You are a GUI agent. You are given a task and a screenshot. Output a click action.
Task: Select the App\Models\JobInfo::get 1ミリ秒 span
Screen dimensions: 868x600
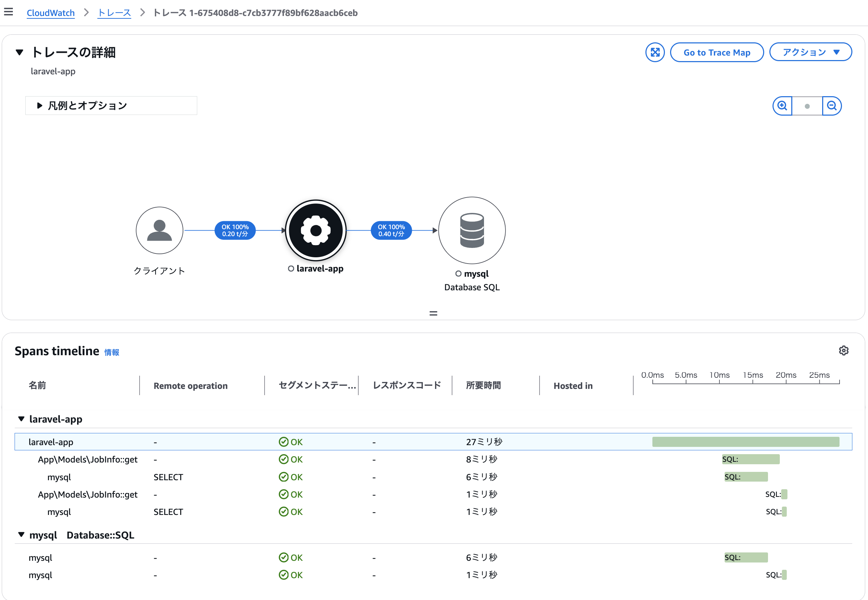[x=433, y=494]
